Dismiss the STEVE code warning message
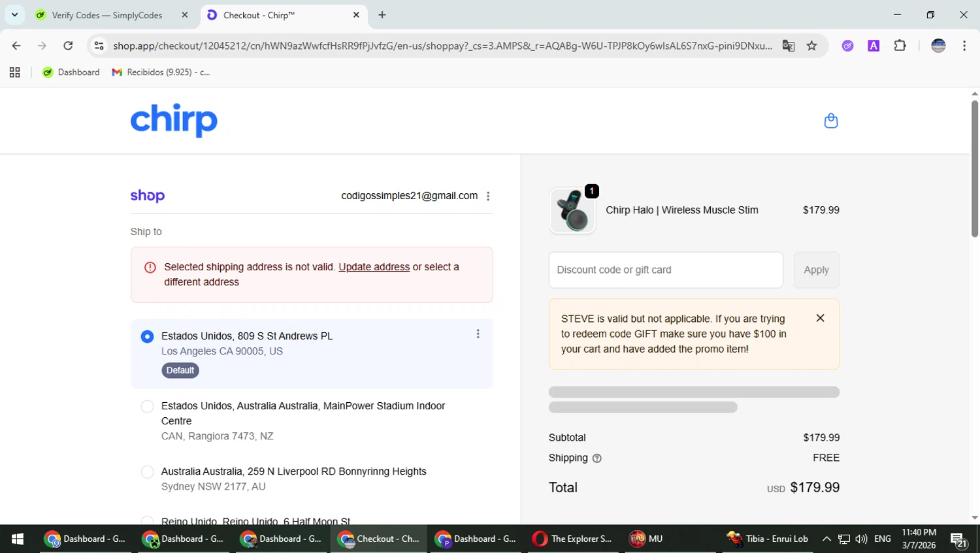Image resolution: width=980 pixels, height=553 pixels. coord(820,318)
